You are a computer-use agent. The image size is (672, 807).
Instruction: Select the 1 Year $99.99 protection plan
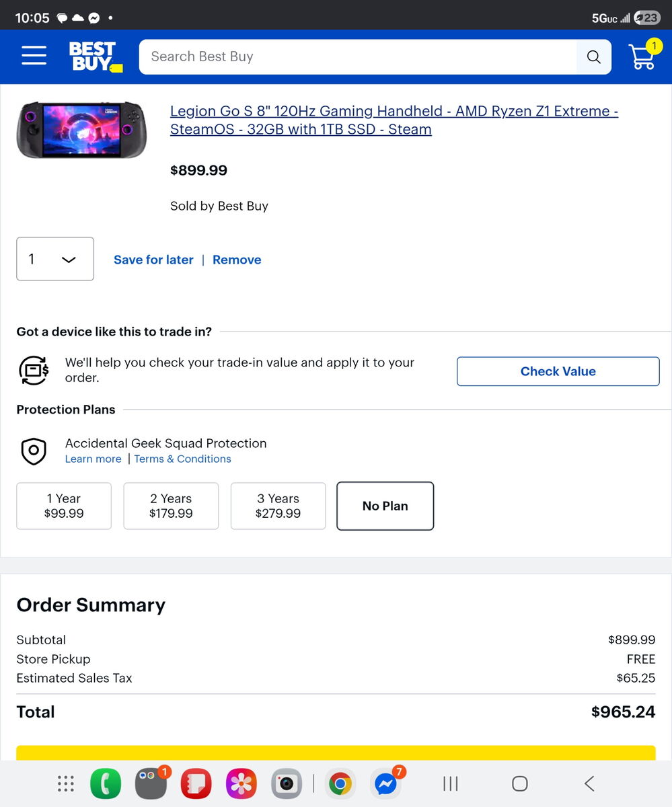point(64,506)
